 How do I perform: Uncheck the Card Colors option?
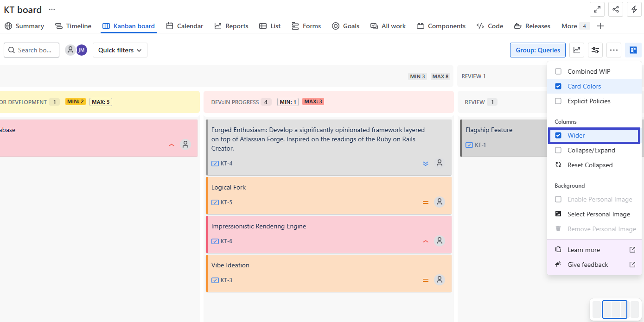pos(558,86)
